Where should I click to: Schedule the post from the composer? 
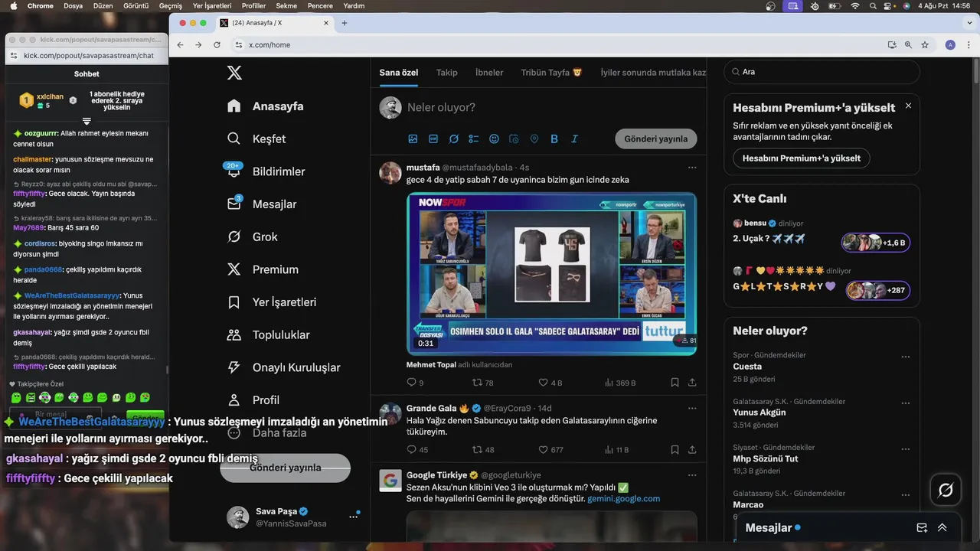(514, 139)
